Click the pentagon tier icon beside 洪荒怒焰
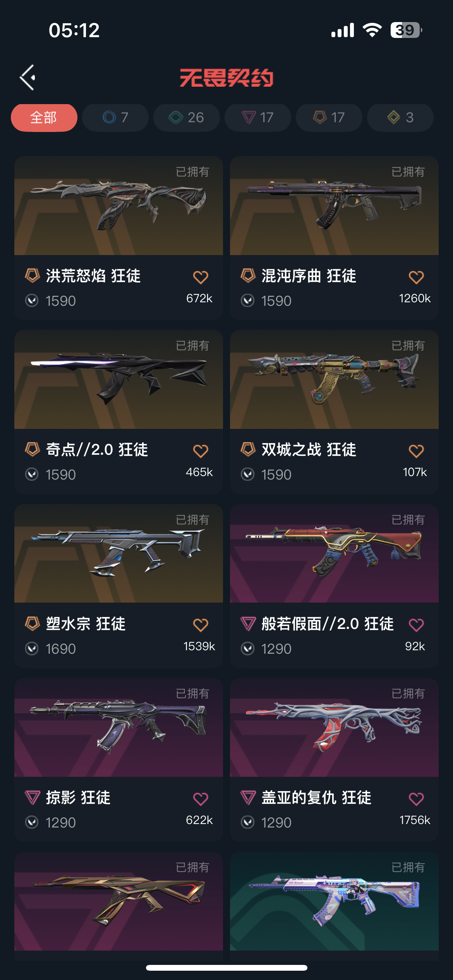Screen dimensions: 453x980 [33, 276]
